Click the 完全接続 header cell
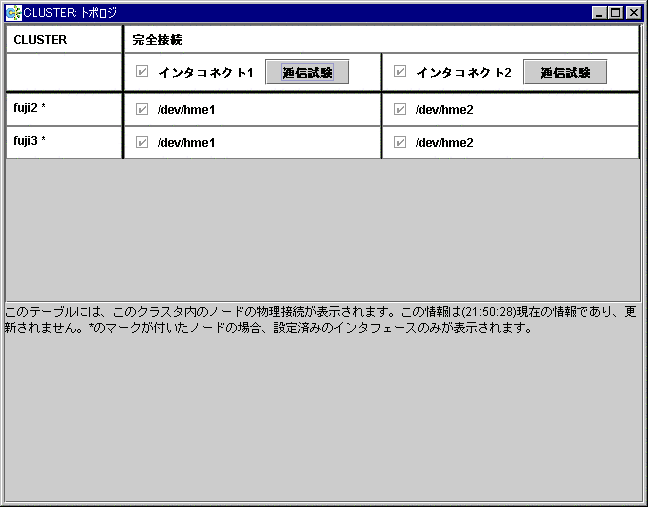648x507 pixels. 381,40
